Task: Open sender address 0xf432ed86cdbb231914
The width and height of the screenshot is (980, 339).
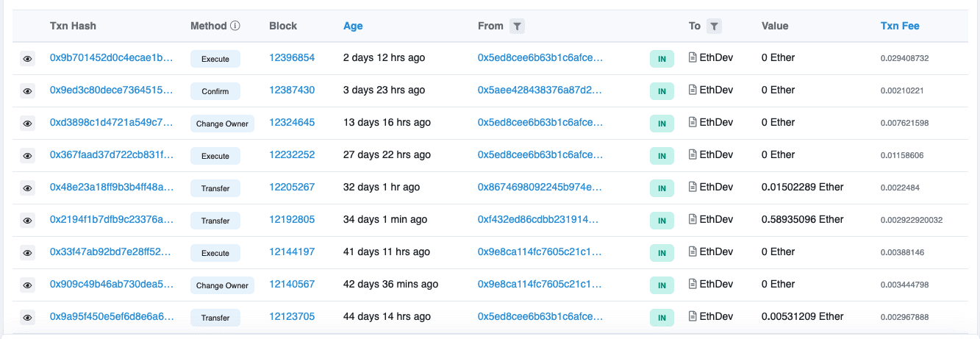Action: coord(540,219)
